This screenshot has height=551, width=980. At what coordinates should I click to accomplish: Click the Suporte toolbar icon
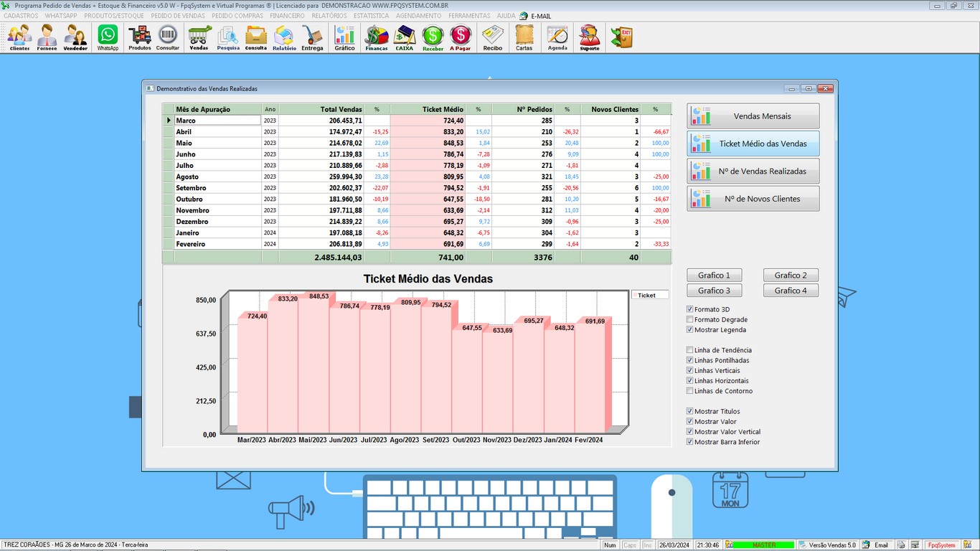(590, 37)
